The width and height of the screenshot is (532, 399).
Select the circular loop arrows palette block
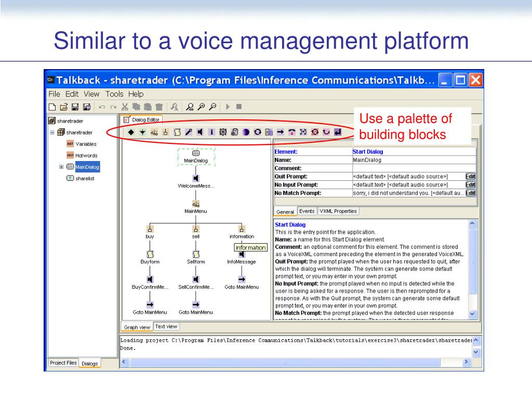click(x=258, y=132)
